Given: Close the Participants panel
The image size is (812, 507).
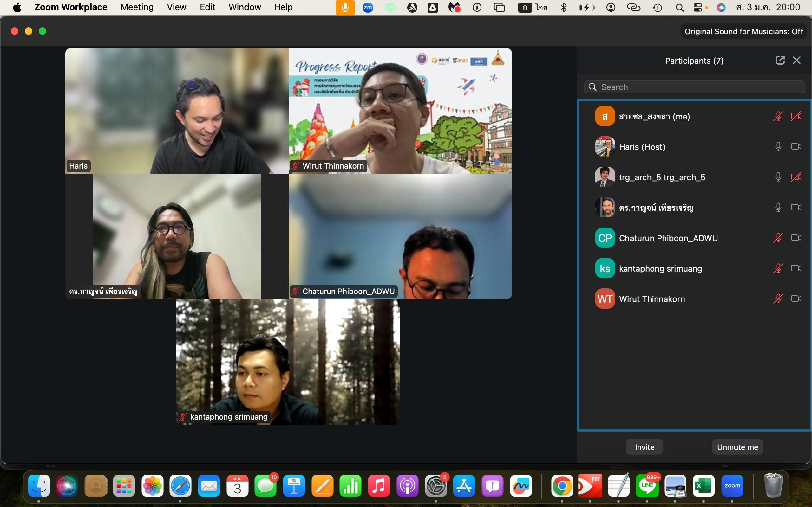Looking at the screenshot, I should coord(796,60).
